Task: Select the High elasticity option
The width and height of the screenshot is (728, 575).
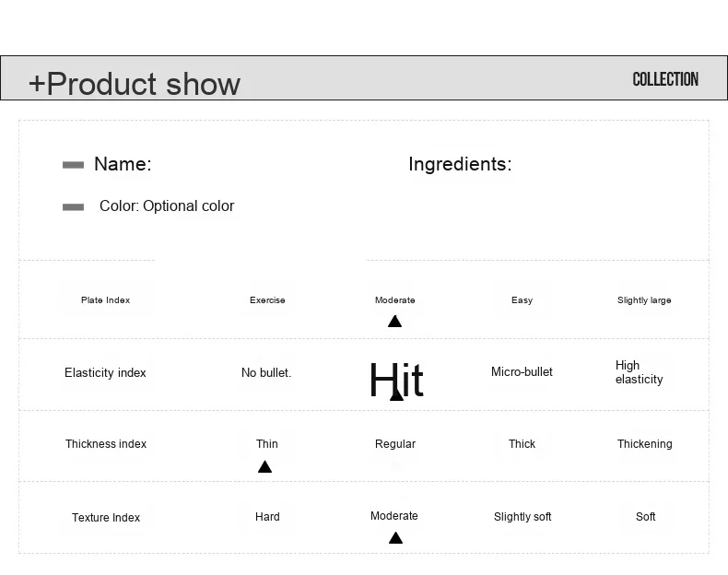Action: (639, 372)
